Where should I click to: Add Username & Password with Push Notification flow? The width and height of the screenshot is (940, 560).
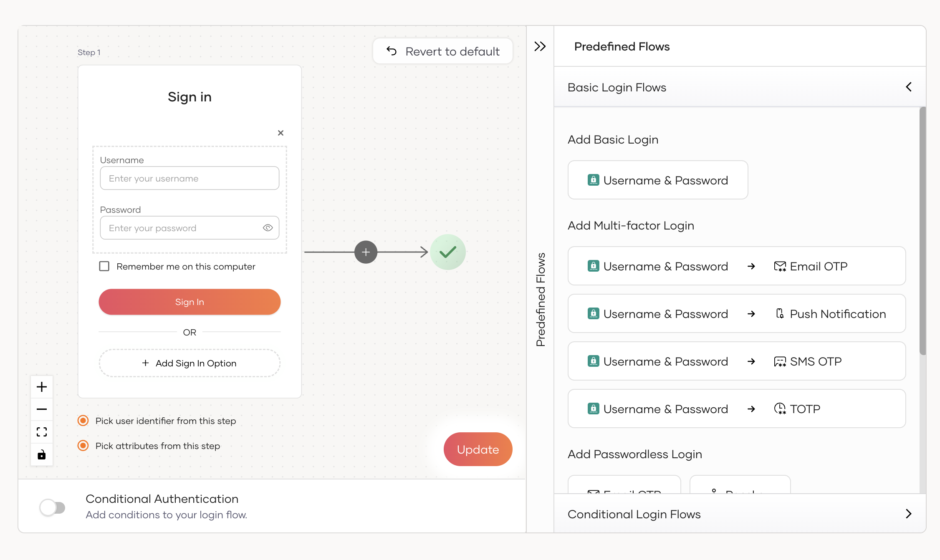[x=737, y=314]
